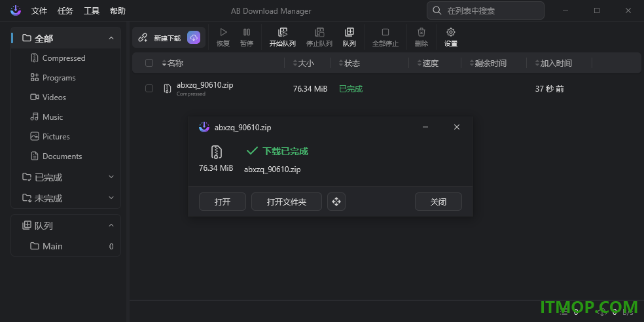Select the 全部 category in sidebar
644x322 pixels.
[x=65, y=39]
